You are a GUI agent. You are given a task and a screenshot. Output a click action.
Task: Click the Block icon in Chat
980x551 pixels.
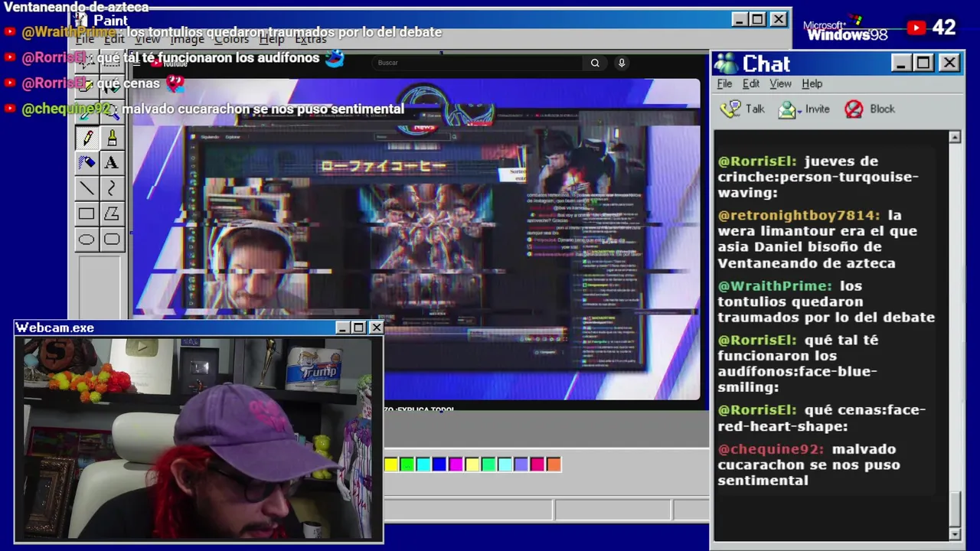854,109
